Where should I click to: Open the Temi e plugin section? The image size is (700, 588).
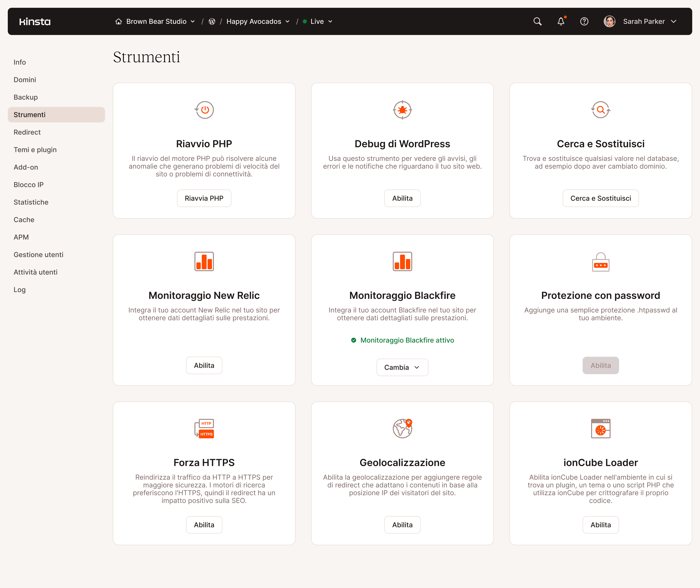coord(35,149)
